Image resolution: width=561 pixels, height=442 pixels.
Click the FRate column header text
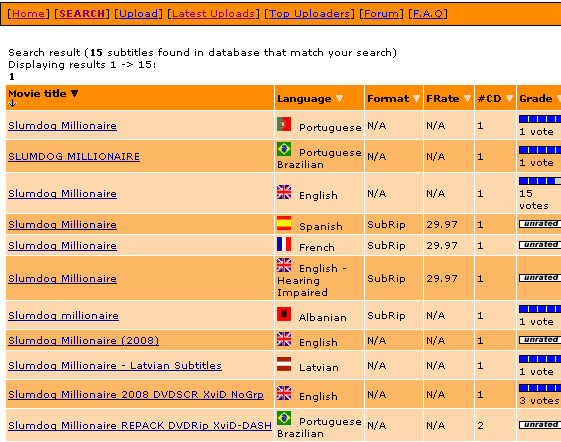[x=443, y=98]
